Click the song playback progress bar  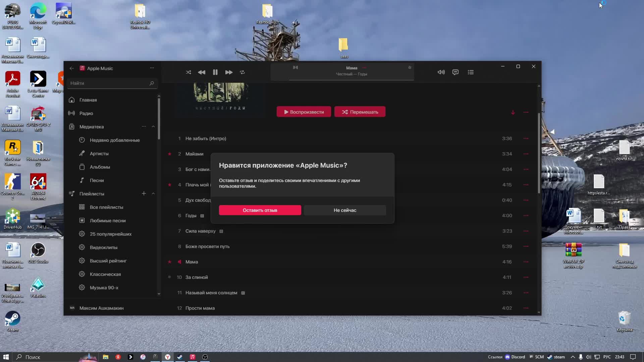click(x=351, y=80)
